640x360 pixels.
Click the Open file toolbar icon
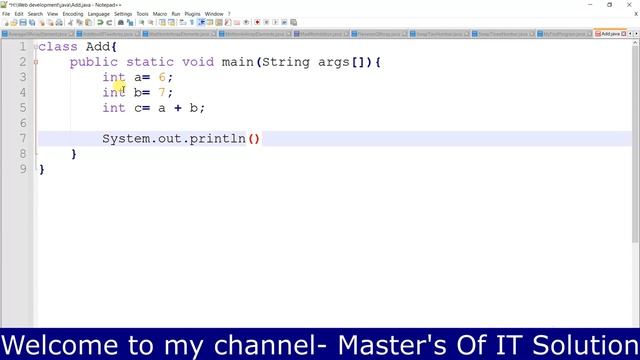click(x=14, y=22)
